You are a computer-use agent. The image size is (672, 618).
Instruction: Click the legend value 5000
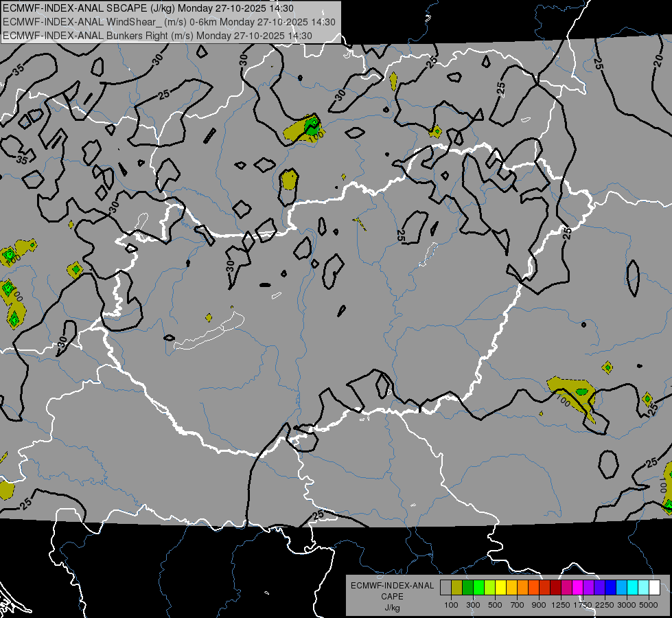point(649,605)
